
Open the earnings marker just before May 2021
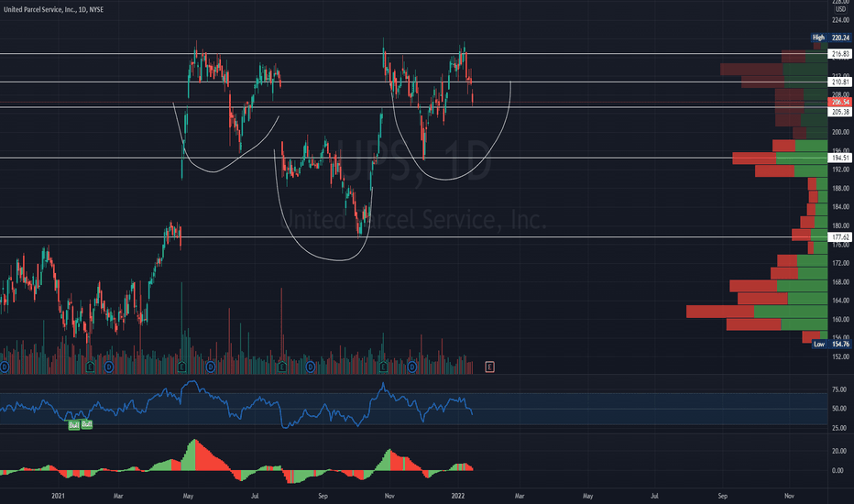(182, 367)
